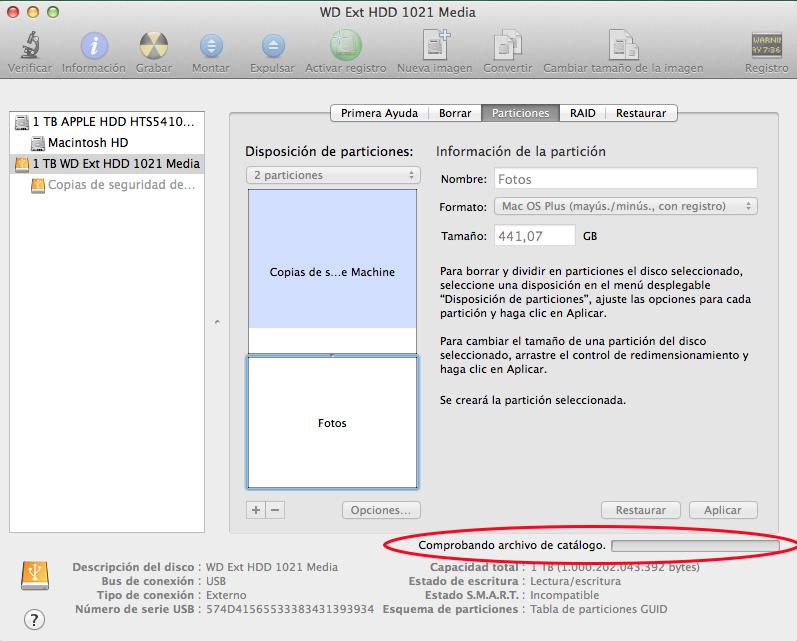
Task: Click the Opciones... button
Action: click(380, 510)
